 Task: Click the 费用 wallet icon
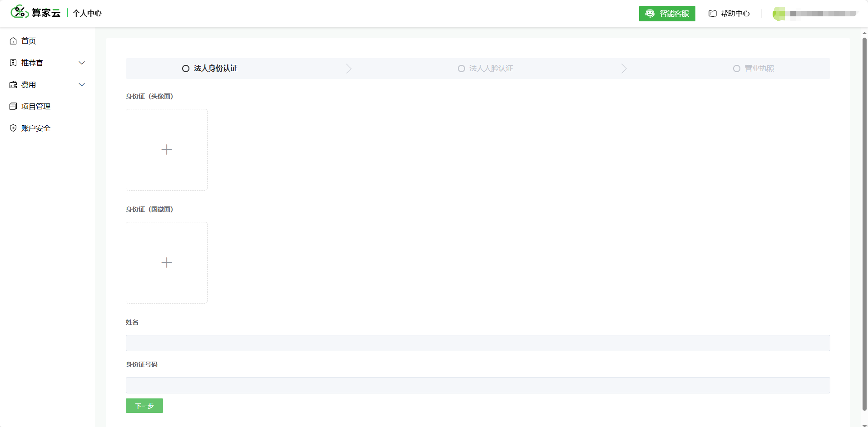tap(13, 84)
